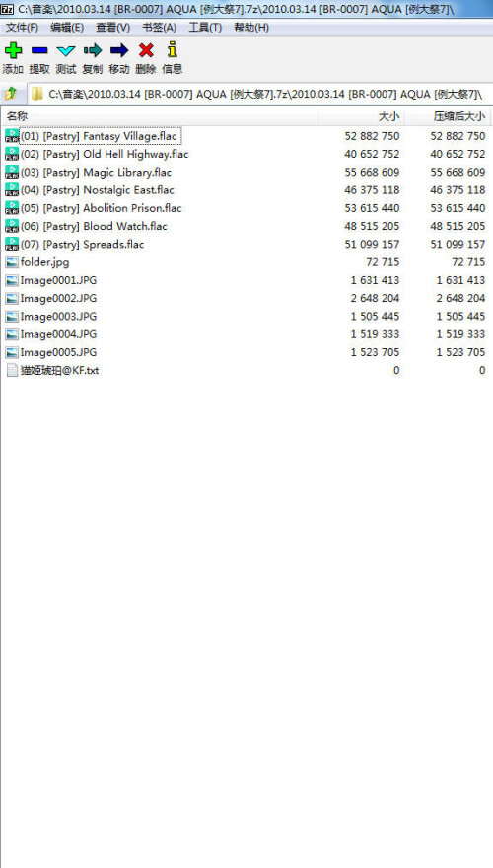Open the Bookmarks (书签) menu
This screenshot has height=868, width=493.
pyautogui.click(x=159, y=28)
